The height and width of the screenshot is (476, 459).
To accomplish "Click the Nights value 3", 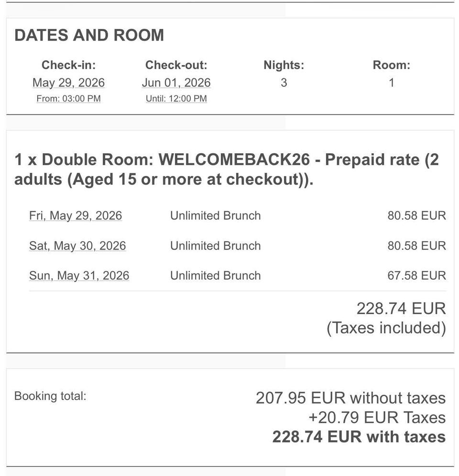I will [284, 83].
